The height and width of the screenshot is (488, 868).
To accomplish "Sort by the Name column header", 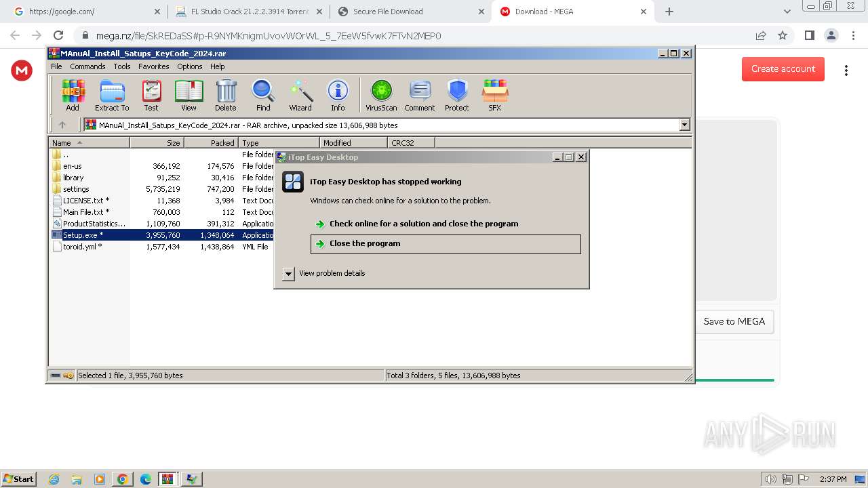I will click(x=89, y=143).
